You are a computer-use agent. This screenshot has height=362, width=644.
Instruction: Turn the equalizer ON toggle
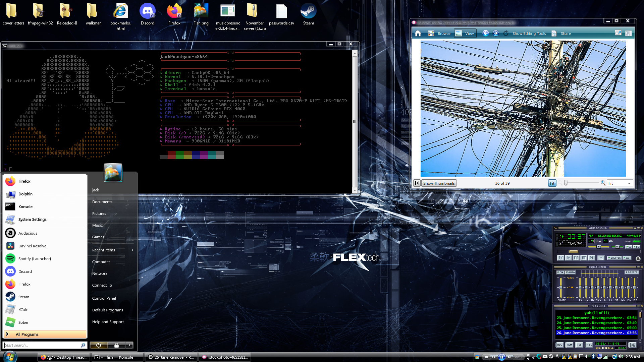click(560, 272)
